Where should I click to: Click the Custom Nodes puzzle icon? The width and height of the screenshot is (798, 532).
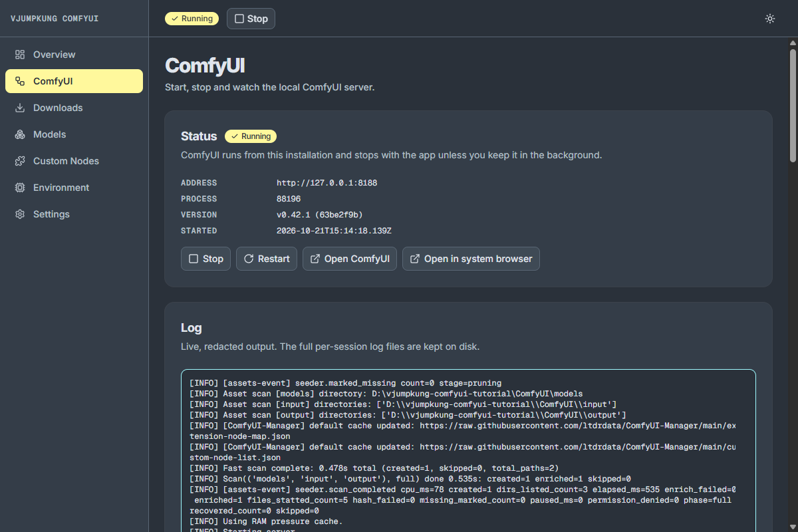[20, 161]
